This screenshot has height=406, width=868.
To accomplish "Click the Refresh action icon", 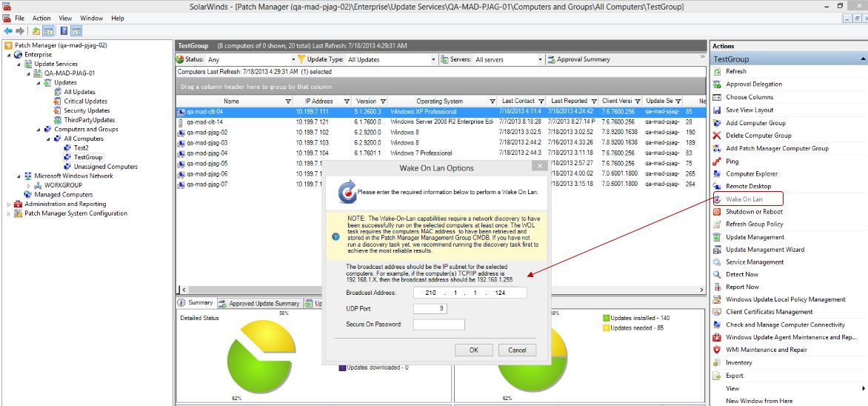I will [x=717, y=71].
